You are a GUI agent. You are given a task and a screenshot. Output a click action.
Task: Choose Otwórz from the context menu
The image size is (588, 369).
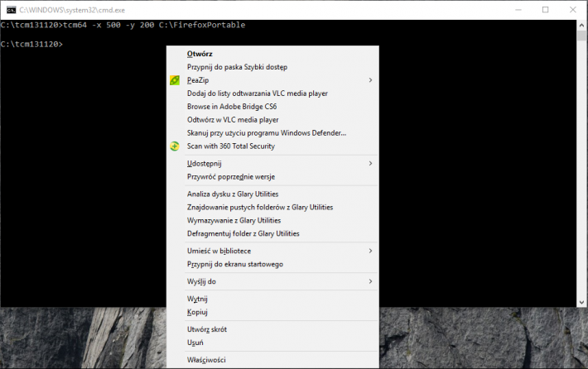272,54
